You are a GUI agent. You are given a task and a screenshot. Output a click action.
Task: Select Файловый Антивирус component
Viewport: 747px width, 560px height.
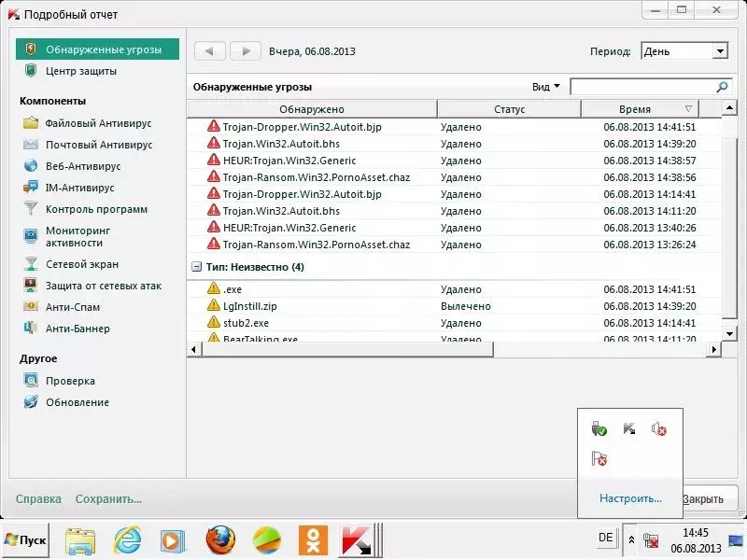(x=98, y=123)
